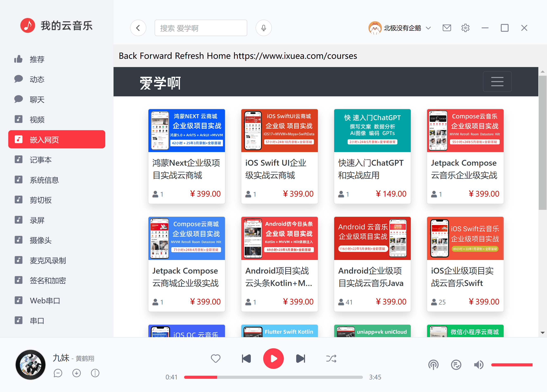Click the spinning album cover thumbnail
This screenshot has width=547, height=392.
pos(30,365)
